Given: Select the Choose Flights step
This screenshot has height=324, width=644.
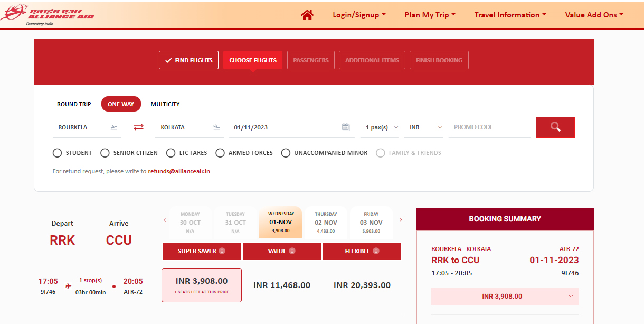Looking at the screenshot, I should pyautogui.click(x=253, y=60).
